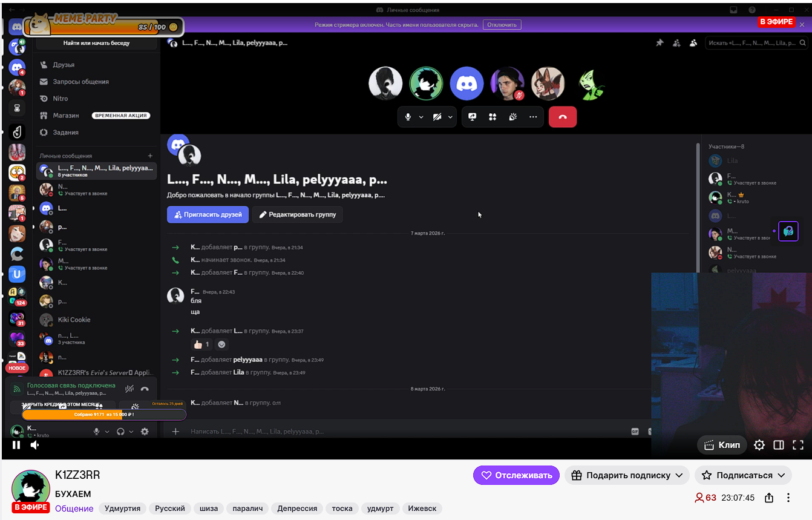This screenshot has height=520, width=812.
Task: Enter fullscreen on the stream player
Action: [798, 445]
